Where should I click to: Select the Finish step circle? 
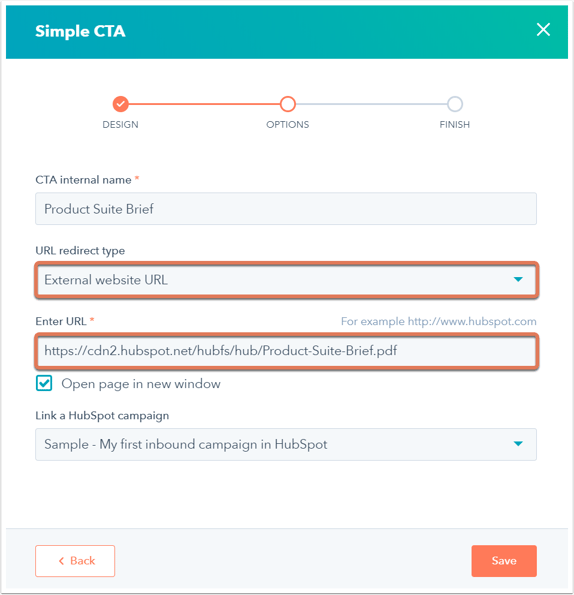point(454,104)
